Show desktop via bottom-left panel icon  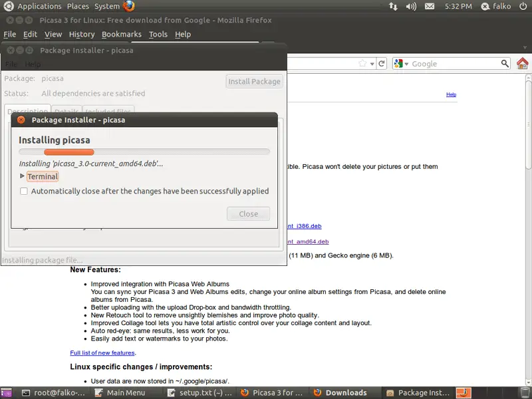(6, 393)
